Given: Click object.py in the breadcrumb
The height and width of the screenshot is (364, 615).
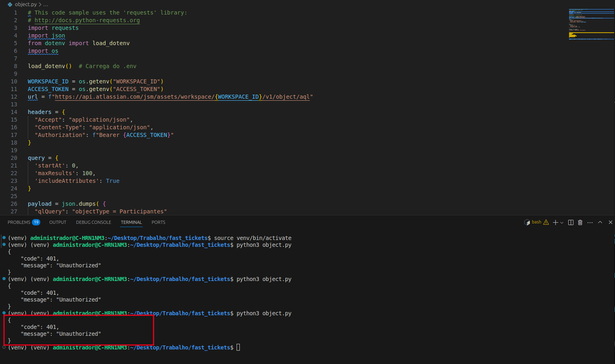Looking at the screenshot, I should point(25,4).
